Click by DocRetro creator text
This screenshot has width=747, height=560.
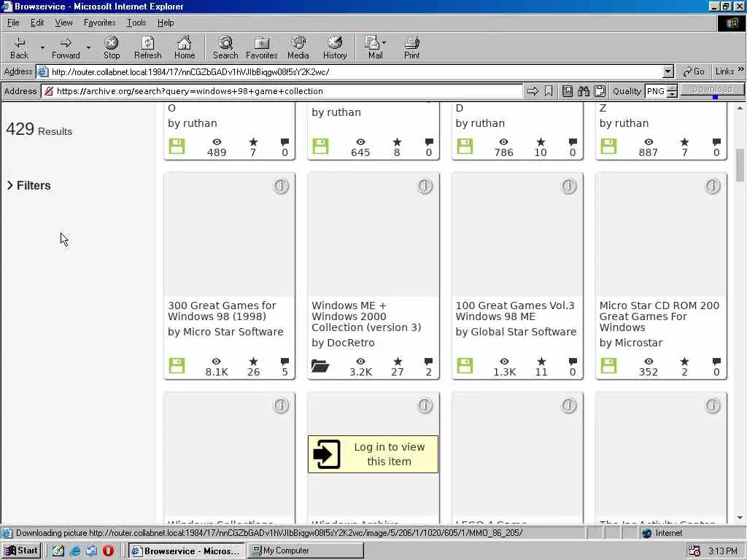pos(343,343)
